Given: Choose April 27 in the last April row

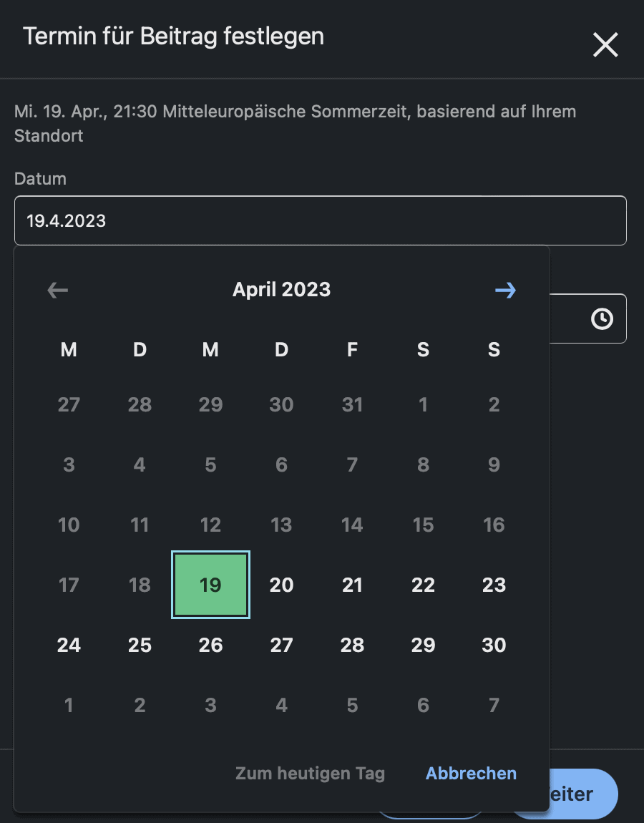Looking at the screenshot, I should 281,645.
